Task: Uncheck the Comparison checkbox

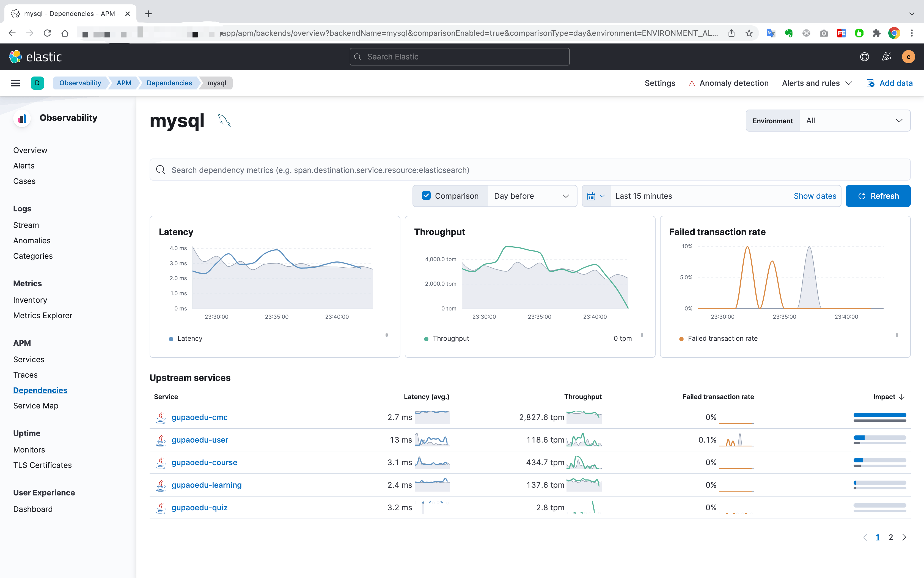Action: tap(426, 196)
